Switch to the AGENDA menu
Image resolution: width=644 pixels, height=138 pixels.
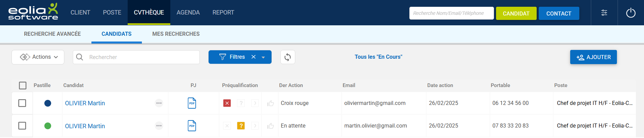coord(188,12)
